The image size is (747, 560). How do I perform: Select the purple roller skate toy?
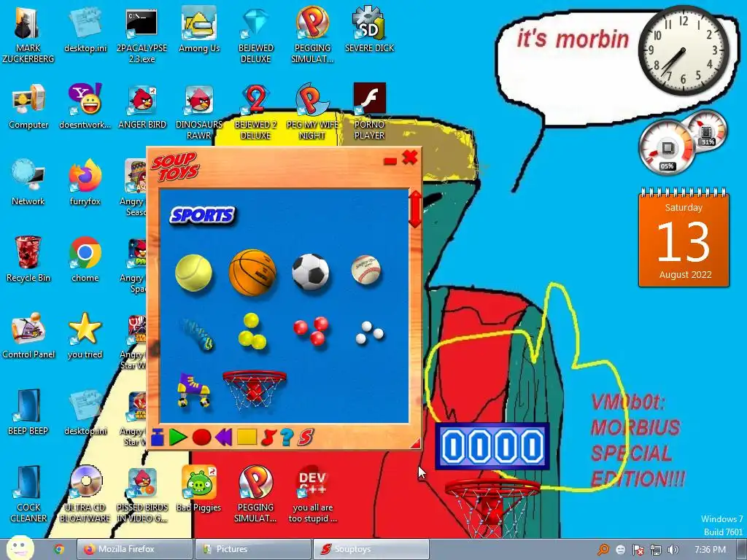click(193, 390)
